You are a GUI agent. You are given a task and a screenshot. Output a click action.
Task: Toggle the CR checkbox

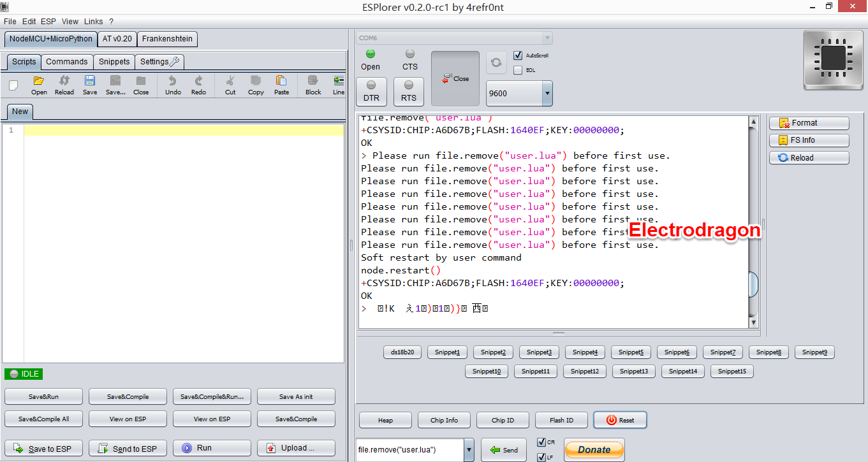pos(541,442)
